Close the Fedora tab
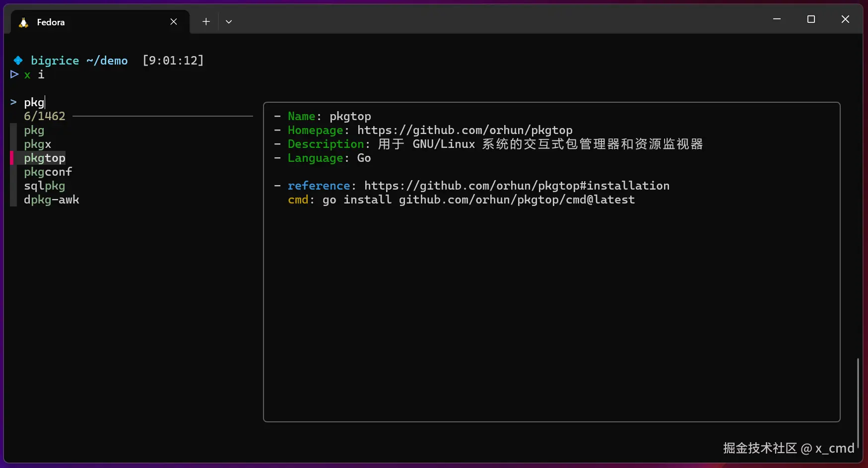 click(x=174, y=22)
